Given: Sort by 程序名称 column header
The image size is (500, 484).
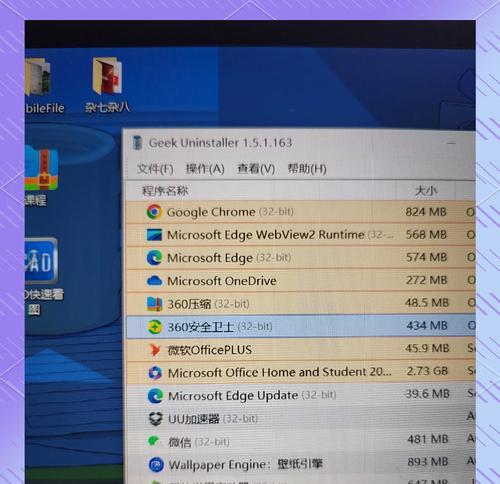Looking at the screenshot, I should (x=165, y=191).
